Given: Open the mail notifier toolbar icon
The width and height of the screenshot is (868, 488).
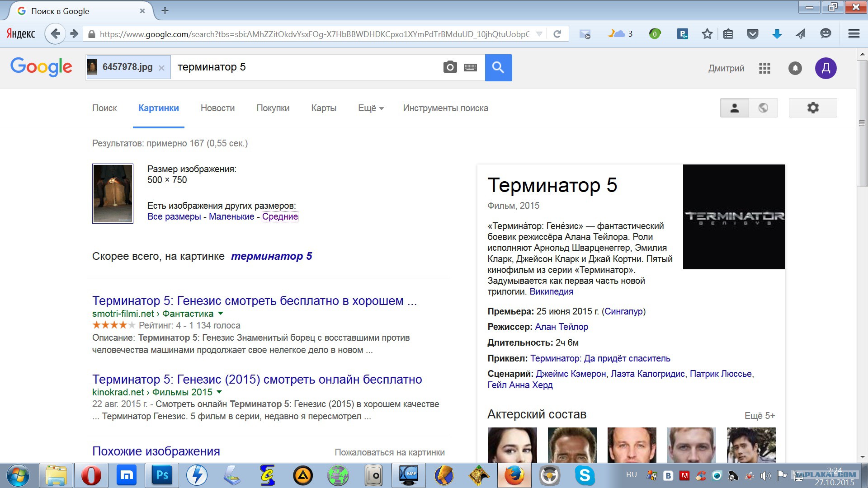Looking at the screenshot, I should tap(585, 34).
